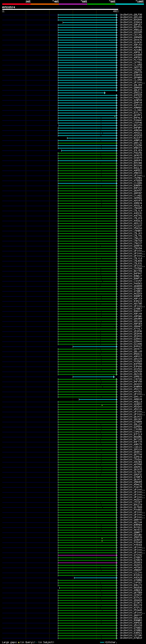Select label UniRef100_P29356
The image size is (146, 644).
[131, 146]
